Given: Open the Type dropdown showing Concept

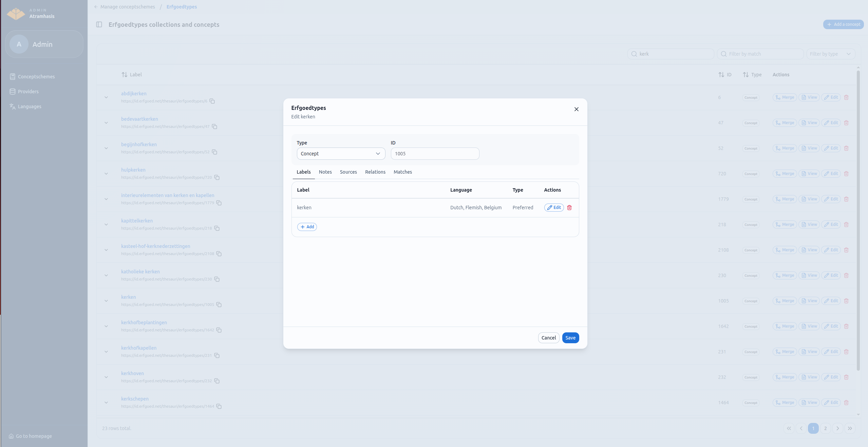Looking at the screenshot, I should tap(341, 154).
